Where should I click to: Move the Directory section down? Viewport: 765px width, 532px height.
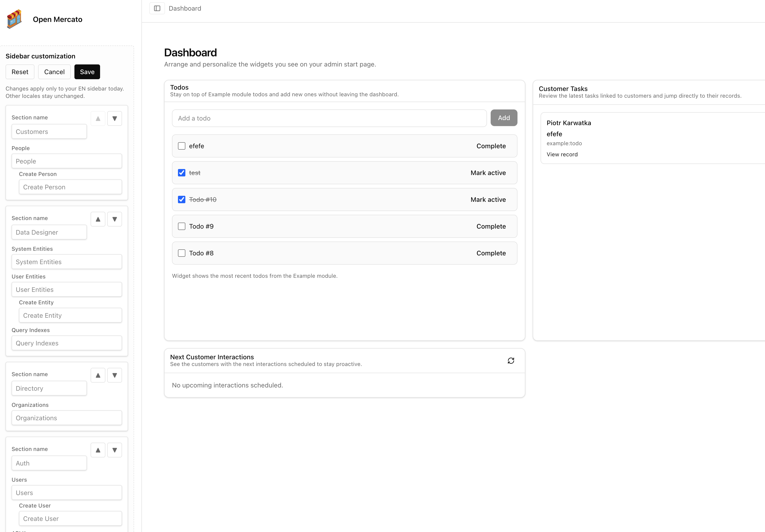tap(114, 375)
